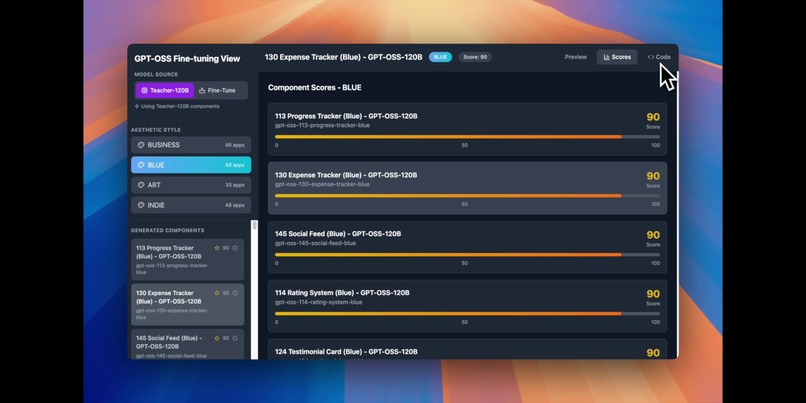
Task: Select the Teacher-120B model source
Action: [x=165, y=90]
